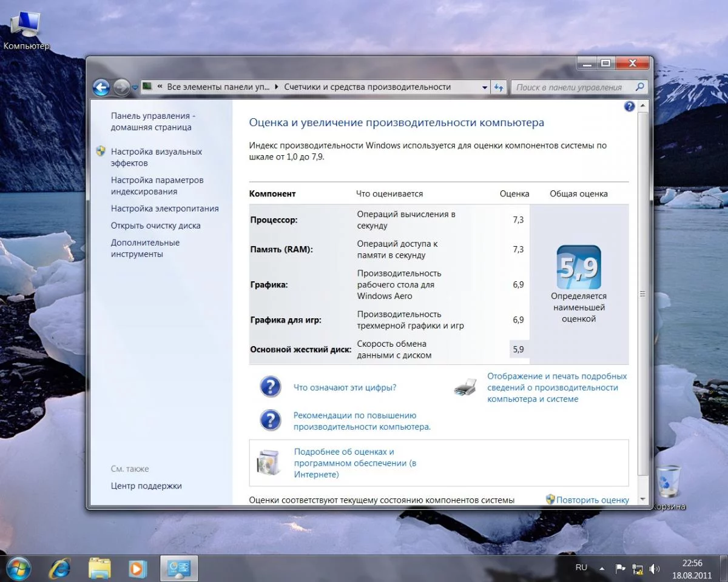728x582 pixels.
Task: Open the Recycle Bin desktop icon
Action: pos(669,482)
